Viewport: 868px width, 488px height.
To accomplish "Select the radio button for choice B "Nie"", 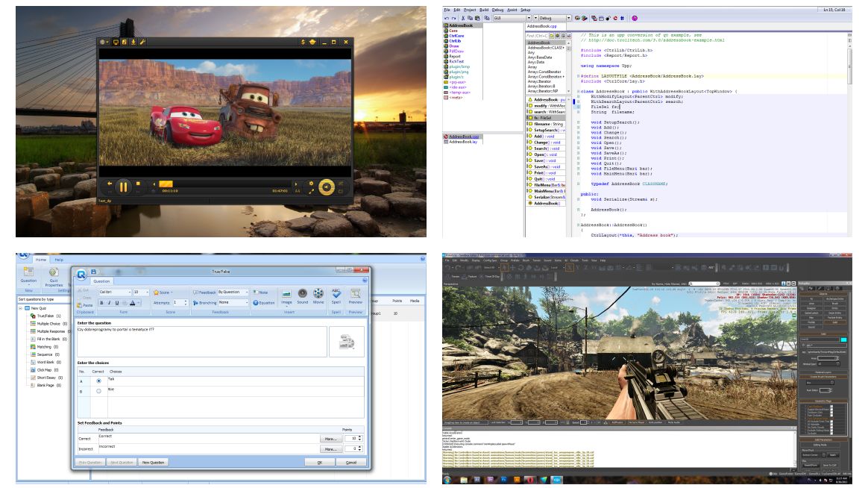I will point(99,391).
